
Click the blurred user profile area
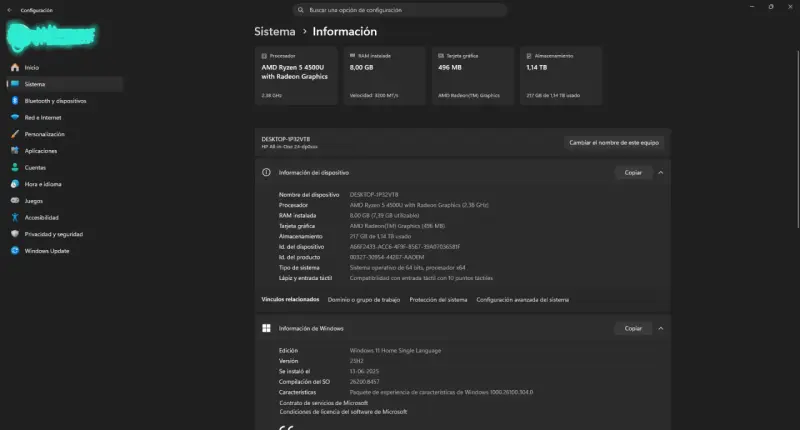point(51,37)
